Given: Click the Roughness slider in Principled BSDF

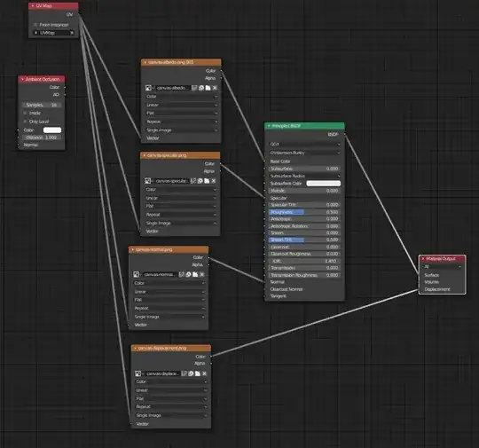Looking at the screenshot, I should 304,212.
